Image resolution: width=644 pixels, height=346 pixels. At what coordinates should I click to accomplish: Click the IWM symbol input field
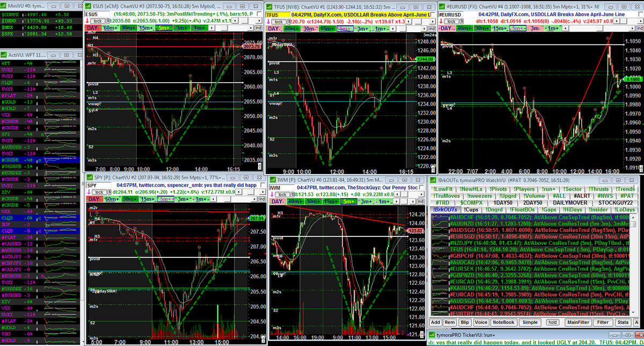click(282, 188)
